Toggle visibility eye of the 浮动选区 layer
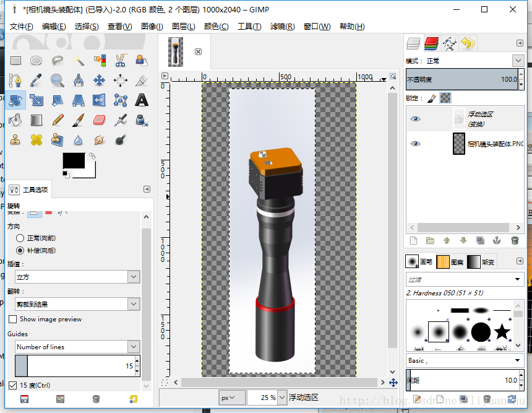The height and width of the screenshot is (413, 532). (x=415, y=119)
